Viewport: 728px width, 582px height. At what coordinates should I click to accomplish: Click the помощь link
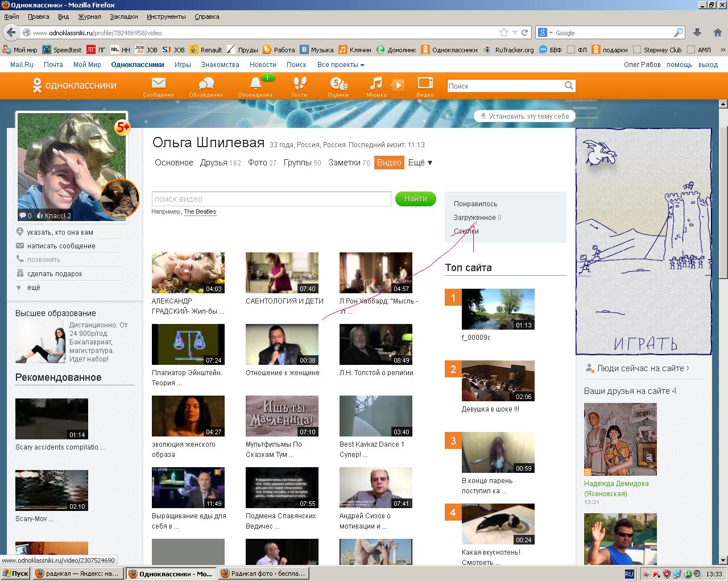point(680,65)
